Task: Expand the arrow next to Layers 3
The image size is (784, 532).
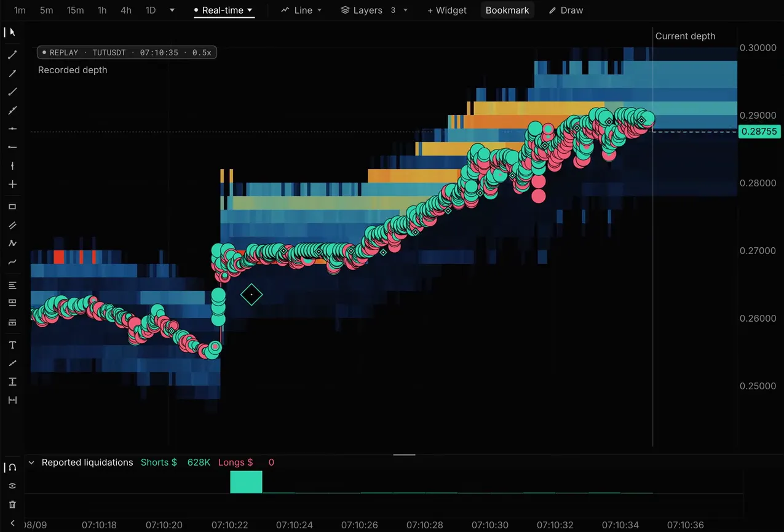Action: point(405,10)
